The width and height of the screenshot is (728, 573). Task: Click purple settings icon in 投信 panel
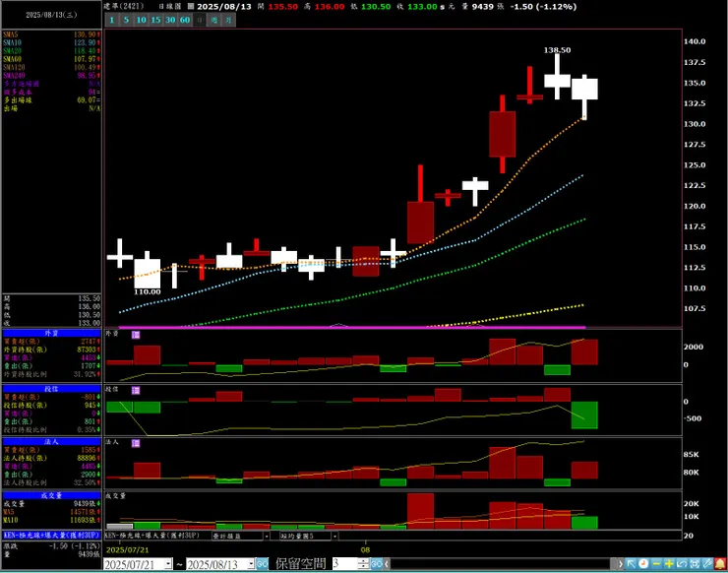tap(136, 390)
